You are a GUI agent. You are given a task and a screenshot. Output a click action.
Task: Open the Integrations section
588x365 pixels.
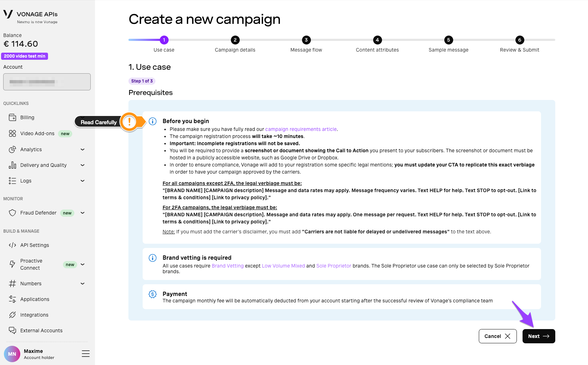click(x=12, y=314)
